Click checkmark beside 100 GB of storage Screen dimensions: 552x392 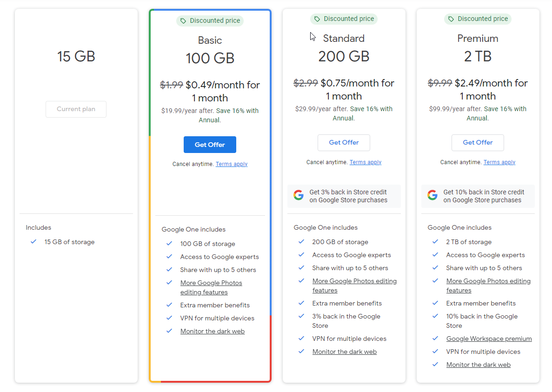click(169, 244)
